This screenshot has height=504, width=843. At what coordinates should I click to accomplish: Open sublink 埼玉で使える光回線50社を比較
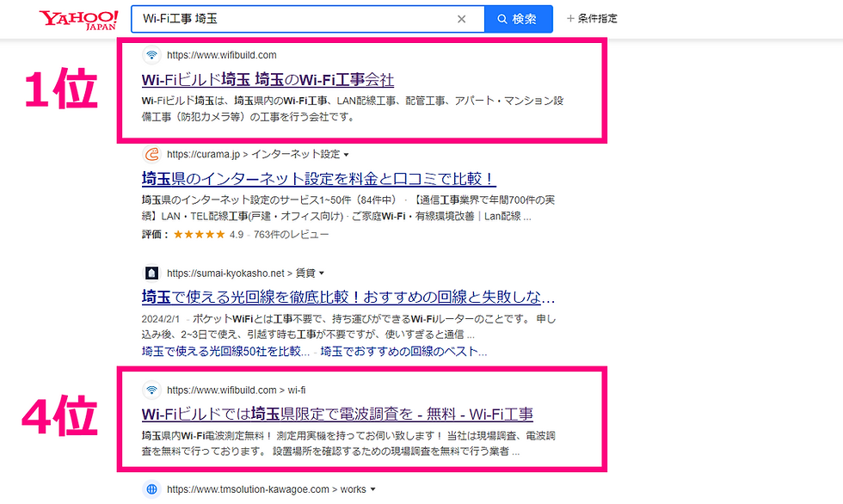(225, 352)
